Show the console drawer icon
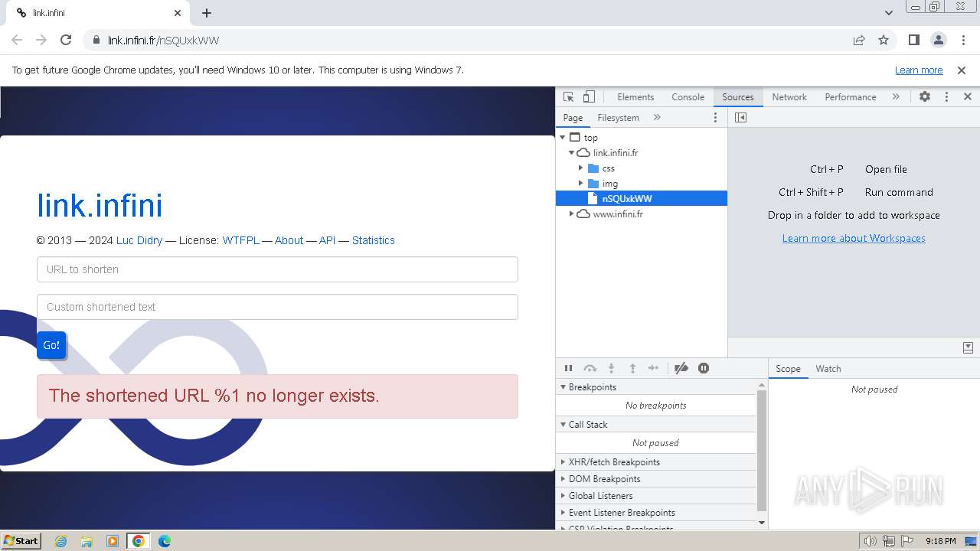The height and width of the screenshot is (551, 980). point(968,347)
